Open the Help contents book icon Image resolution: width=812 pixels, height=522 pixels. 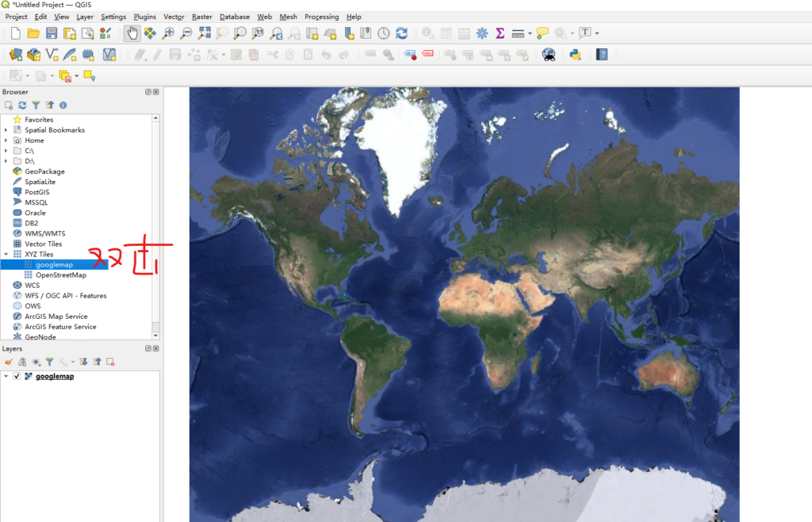[603, 55]
